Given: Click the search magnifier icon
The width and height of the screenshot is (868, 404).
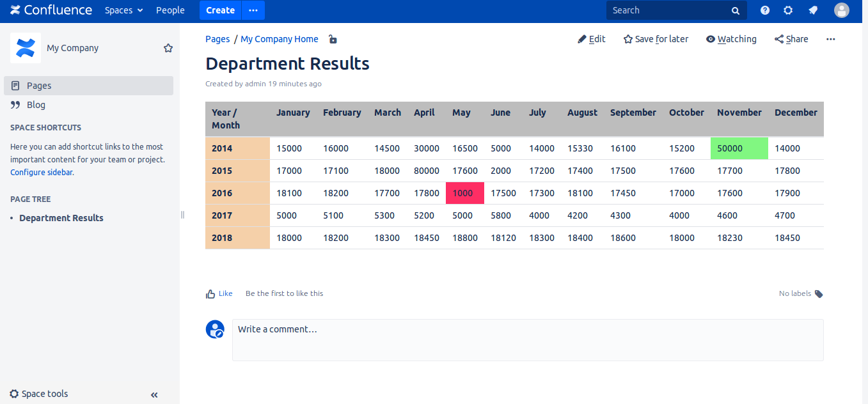Looking at the screenshot, I should (x=736, y=11).
